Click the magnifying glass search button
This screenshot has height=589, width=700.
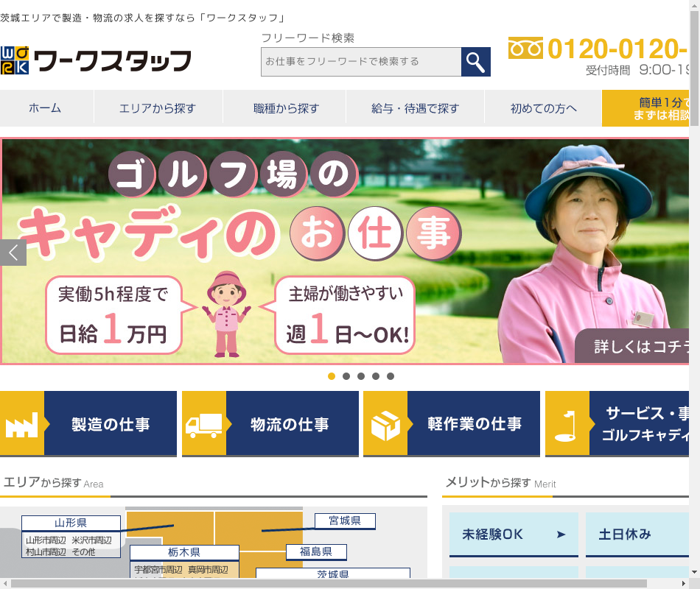(476, 62)
